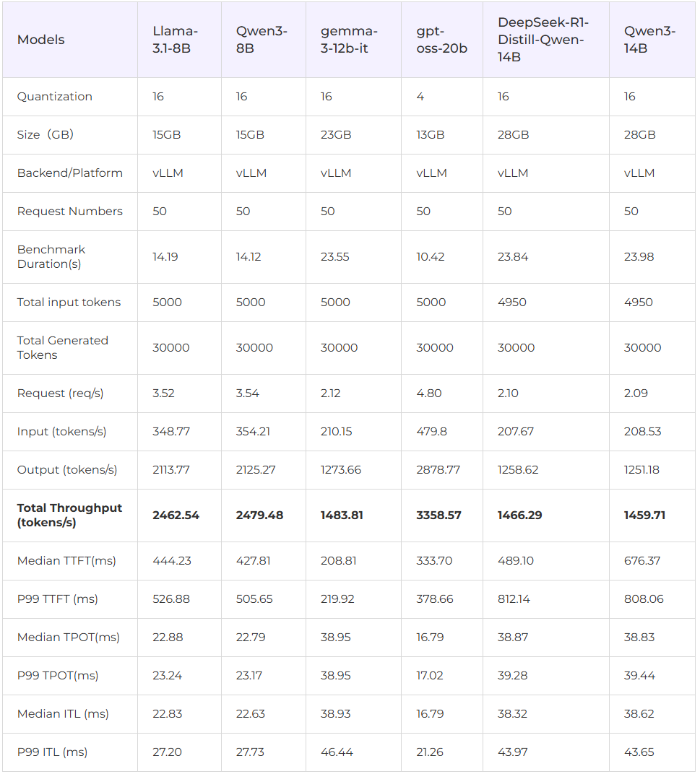The height and width of the screenshot is (774, 700).
Task: Select the Total Generated Tokens row label
Action: coord(63,347)
